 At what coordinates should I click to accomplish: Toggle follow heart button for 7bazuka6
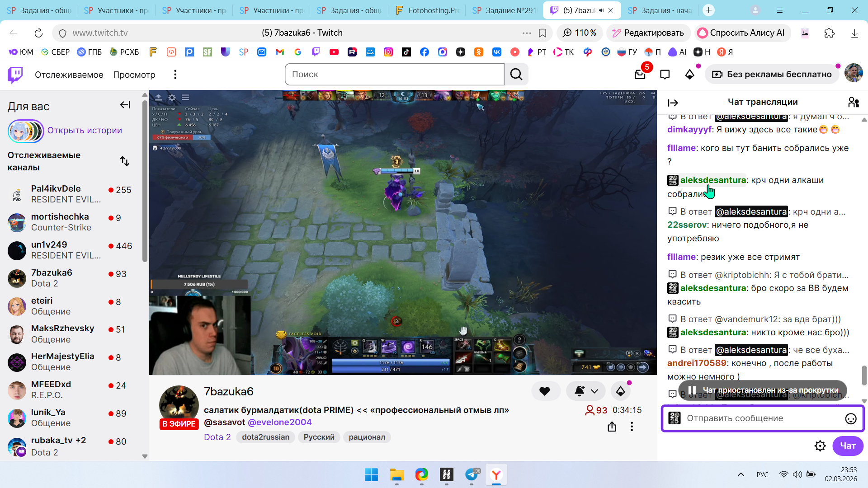[x=545, y=391]
